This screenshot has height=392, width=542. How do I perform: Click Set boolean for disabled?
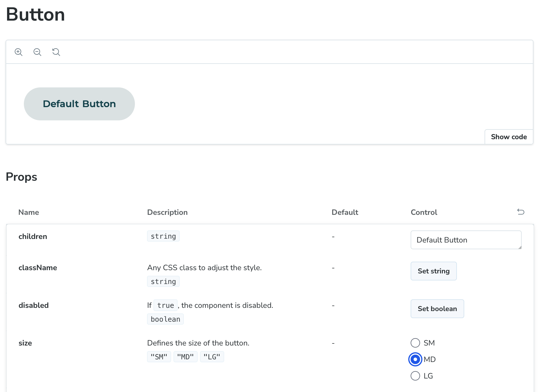437,309
